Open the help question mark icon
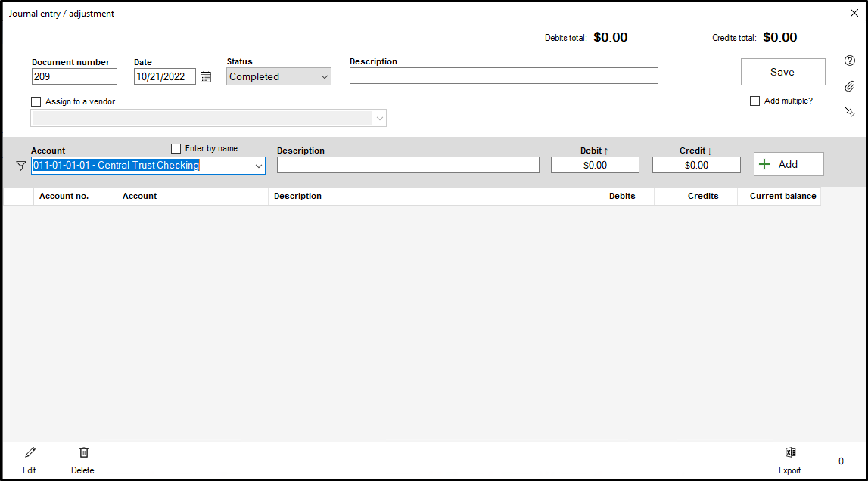Image resolution: width=868 pixels, height=481 pixels. pyautogui.click(x=850, y=61)
